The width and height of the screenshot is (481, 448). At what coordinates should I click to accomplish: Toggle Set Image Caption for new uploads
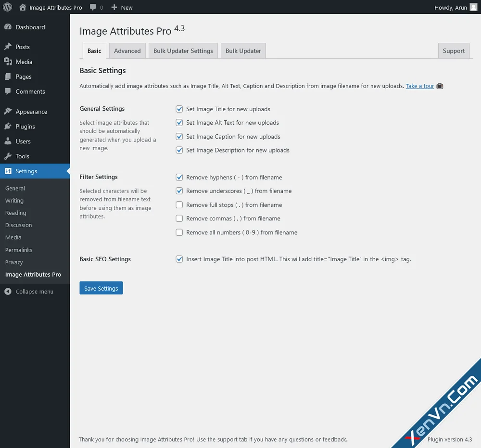(x=179, y=137)
